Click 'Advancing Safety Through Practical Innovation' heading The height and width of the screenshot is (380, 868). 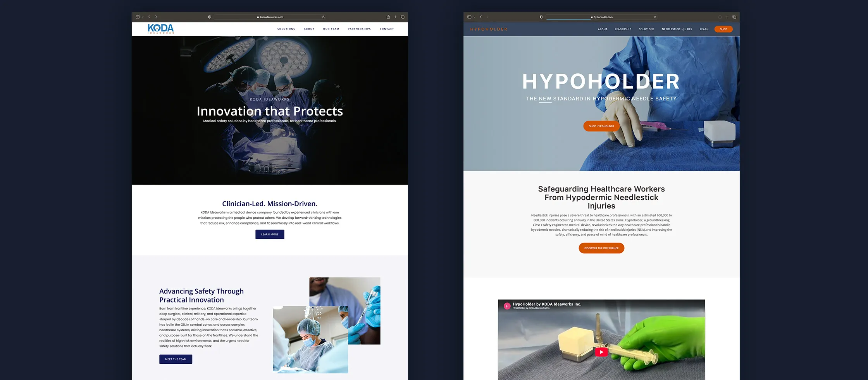[x=201, y=295]
